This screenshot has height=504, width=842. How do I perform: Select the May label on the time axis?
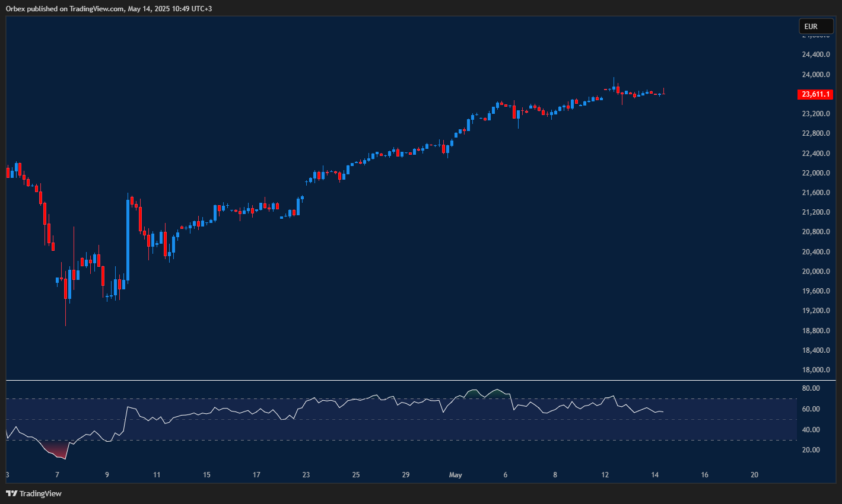455,475
